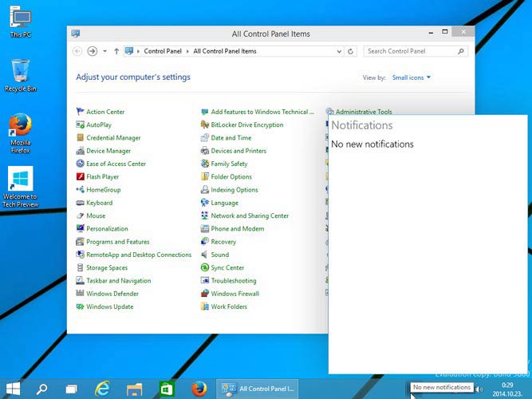Click the taskbar clock and date

pyautogui.click(x=507, y=389)
